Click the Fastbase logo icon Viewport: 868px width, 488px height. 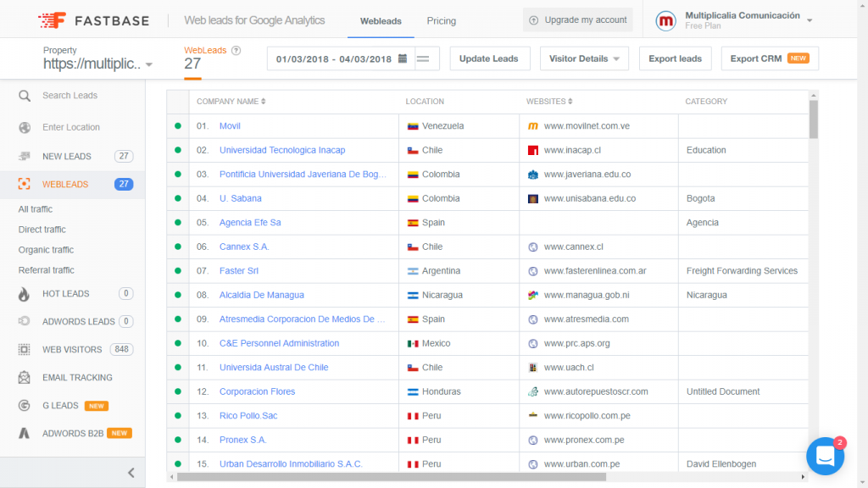coord(52,20)
